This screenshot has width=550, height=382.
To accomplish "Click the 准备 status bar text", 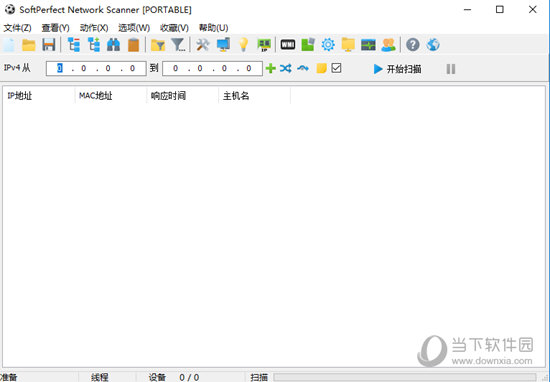I will coord(8,377).
